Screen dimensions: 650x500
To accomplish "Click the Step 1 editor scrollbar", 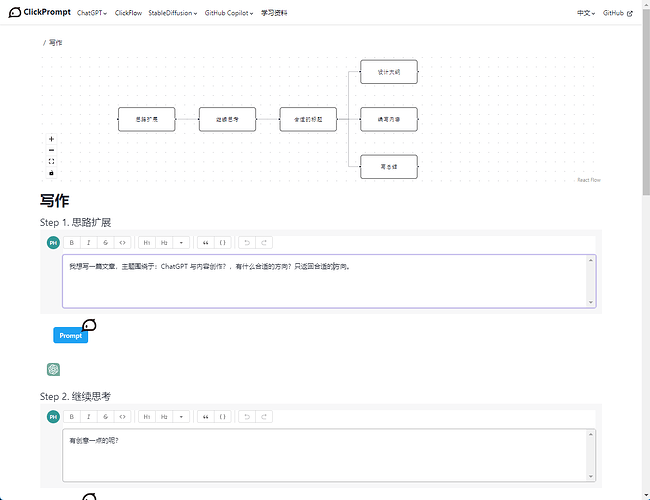I will point(591,281).
